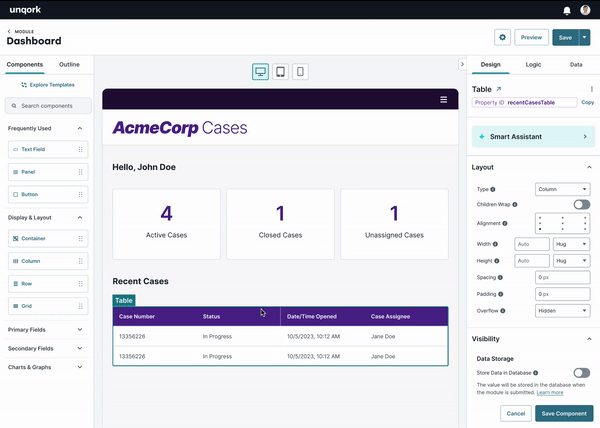The height and width of the screenshot is (428, 600).
Task: Click the Overflow info icon
Action: [x=503, y=311]
